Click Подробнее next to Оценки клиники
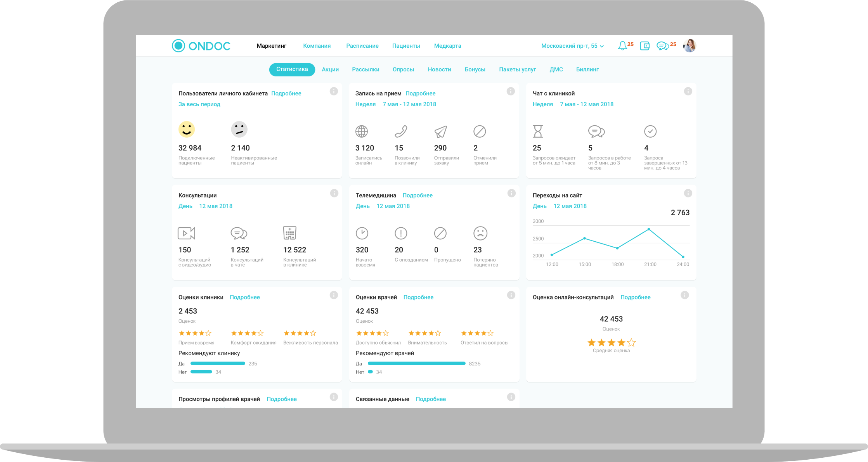 tap(245, 297)
